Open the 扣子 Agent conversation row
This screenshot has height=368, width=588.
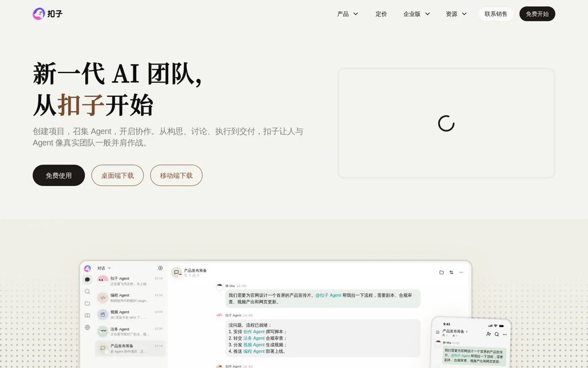pos(130,281)
